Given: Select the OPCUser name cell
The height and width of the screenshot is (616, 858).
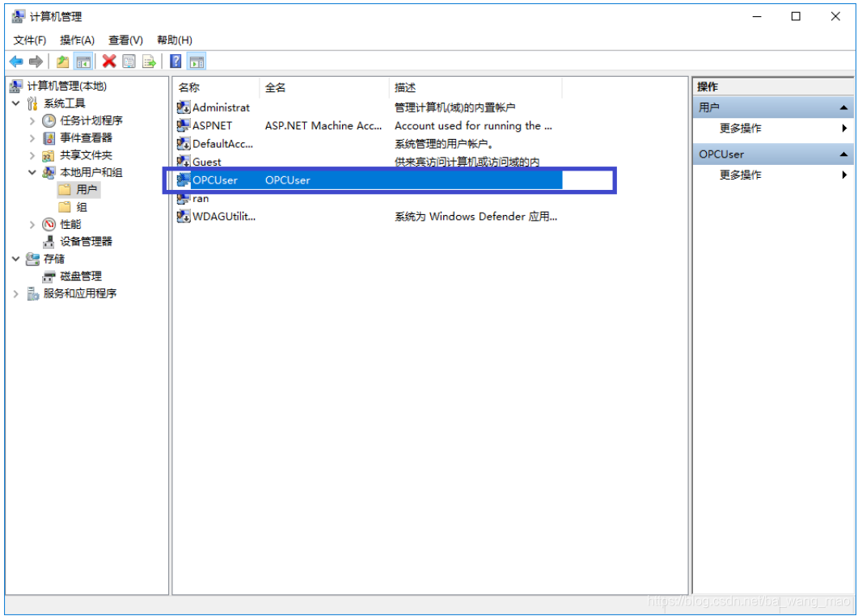Looking at the screenshot, I should point(215,180).
